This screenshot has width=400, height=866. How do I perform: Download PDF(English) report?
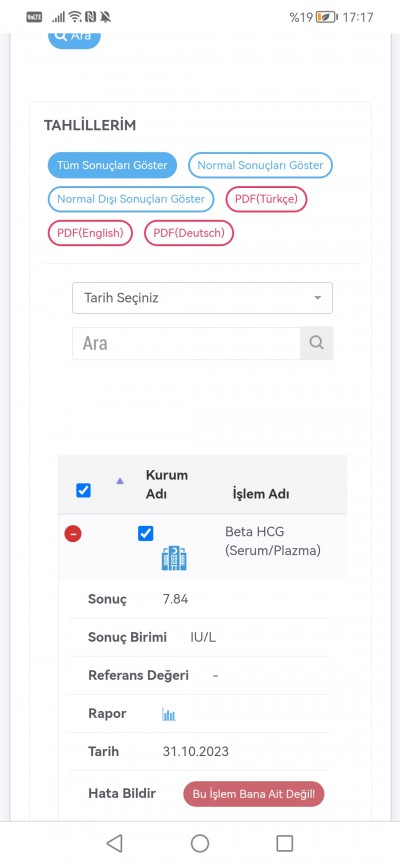click(90, 233)
